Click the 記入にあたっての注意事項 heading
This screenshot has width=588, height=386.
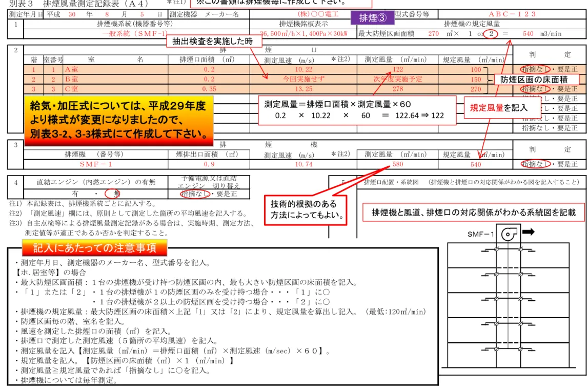coord(94,248)
